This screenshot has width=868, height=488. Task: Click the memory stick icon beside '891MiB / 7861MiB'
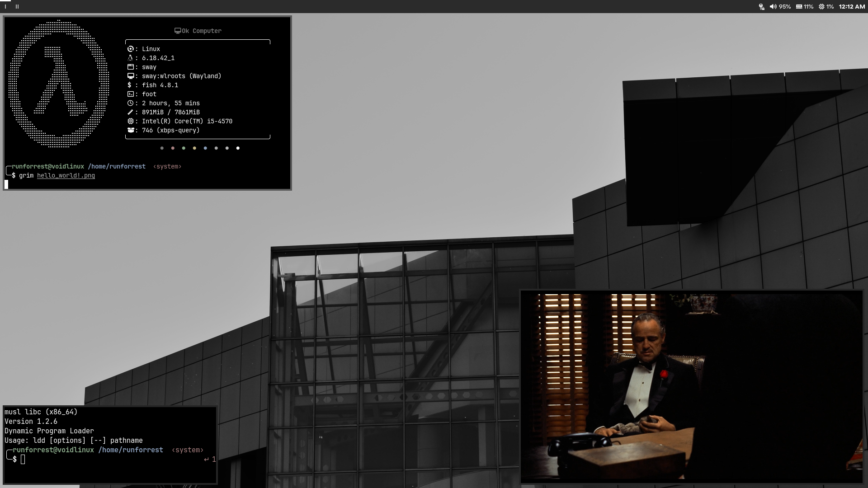coord(130,112)
